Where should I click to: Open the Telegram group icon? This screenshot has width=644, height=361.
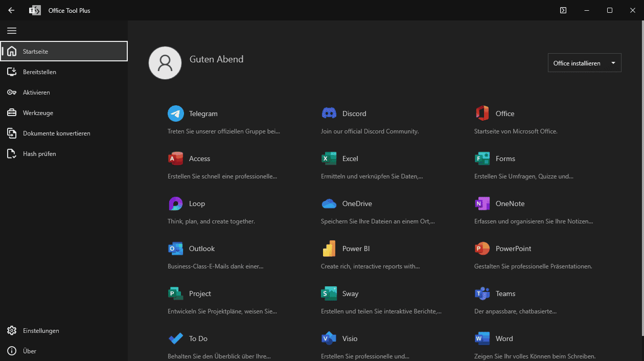[176, 114]
